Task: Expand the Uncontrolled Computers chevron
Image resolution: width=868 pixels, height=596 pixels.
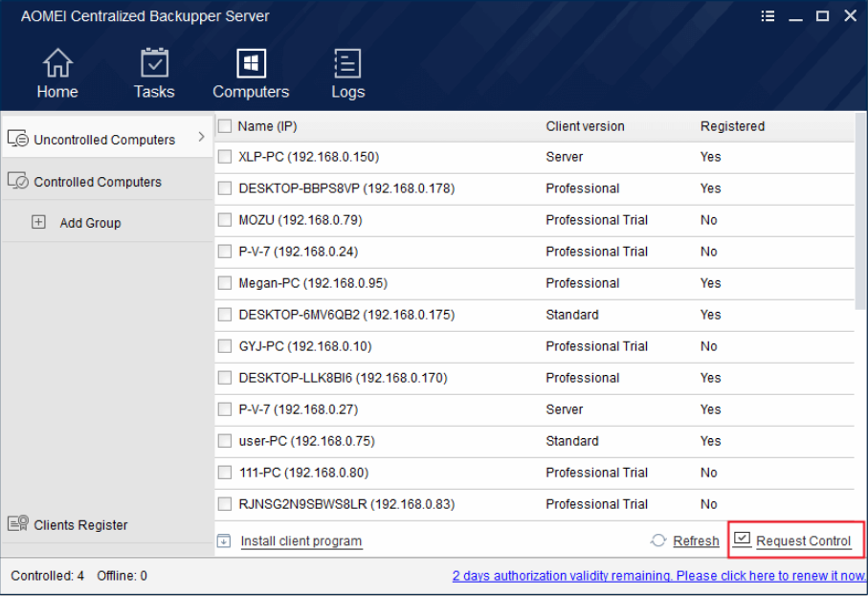Action: pos(202,137)
